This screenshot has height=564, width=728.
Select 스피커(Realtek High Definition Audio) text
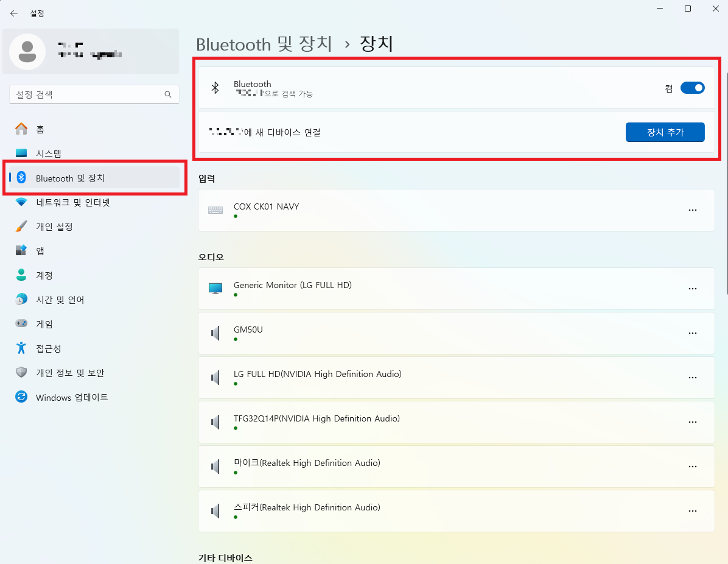coord(307,507)
